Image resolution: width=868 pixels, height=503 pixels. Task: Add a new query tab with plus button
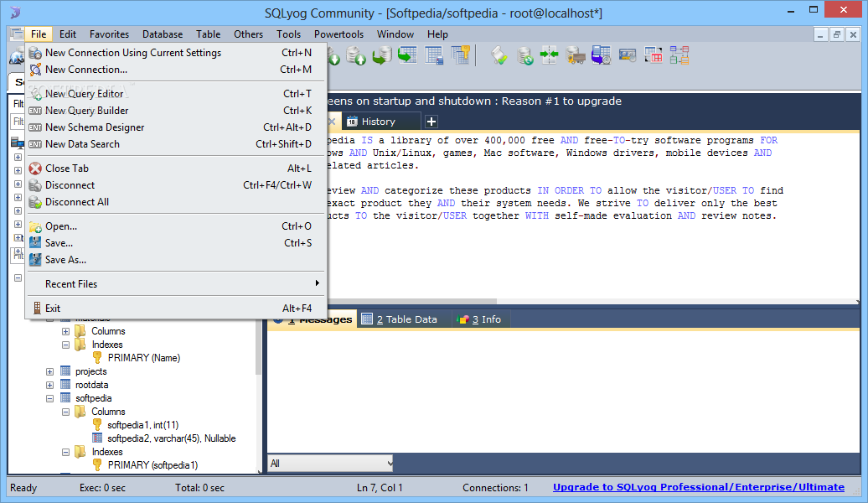431,122
